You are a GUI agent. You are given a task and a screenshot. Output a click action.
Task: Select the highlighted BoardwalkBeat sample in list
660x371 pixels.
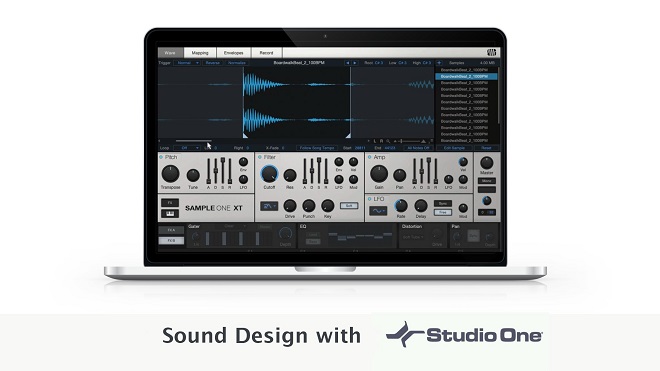(466, 77)
